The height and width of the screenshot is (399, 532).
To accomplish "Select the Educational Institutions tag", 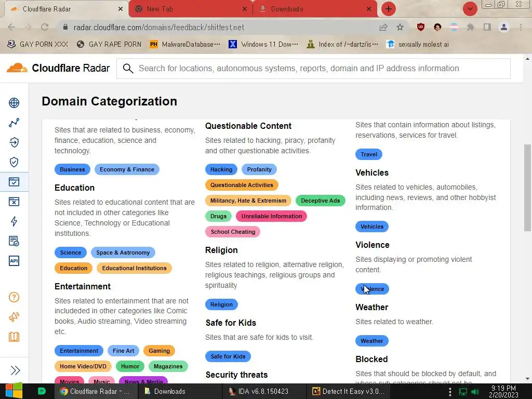I will 135,268.
